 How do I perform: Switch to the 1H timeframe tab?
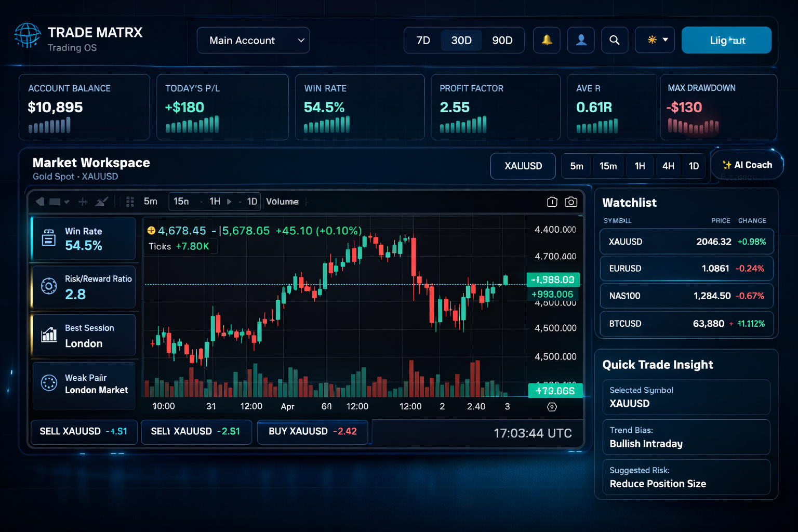point(640,166)
